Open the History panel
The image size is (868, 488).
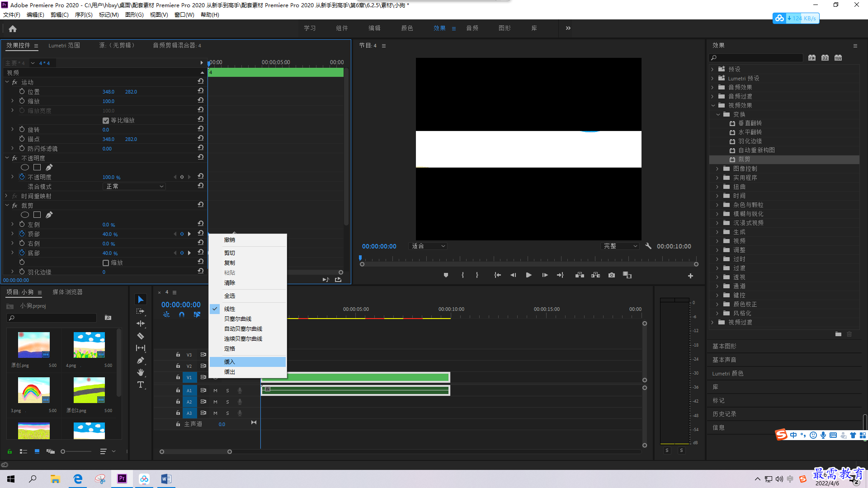pyautogui.click(x=724, y=414)
